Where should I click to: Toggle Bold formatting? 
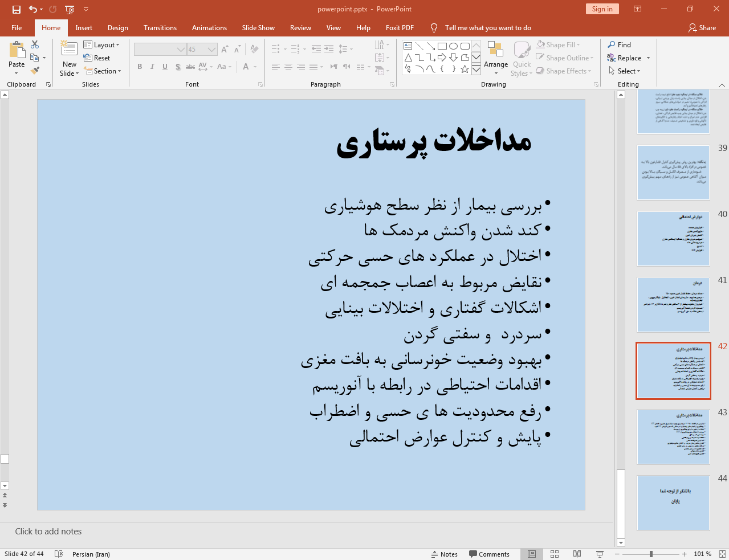tap(140, 67)
